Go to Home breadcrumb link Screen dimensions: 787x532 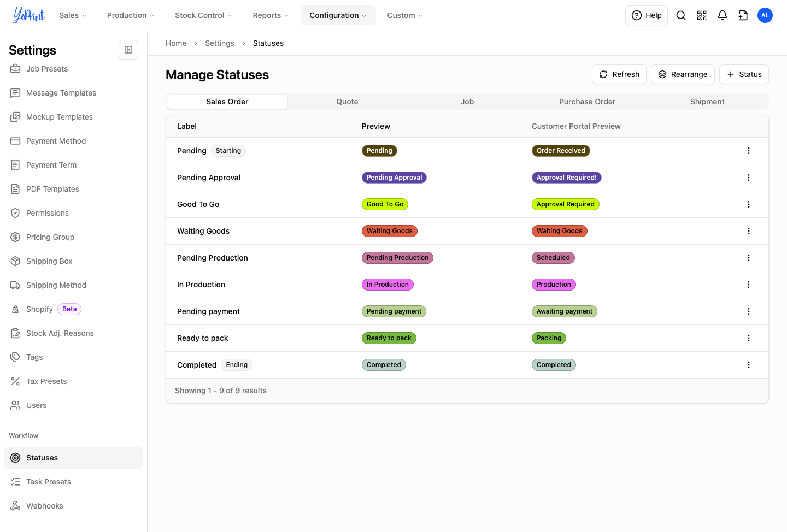coord(176,43)
